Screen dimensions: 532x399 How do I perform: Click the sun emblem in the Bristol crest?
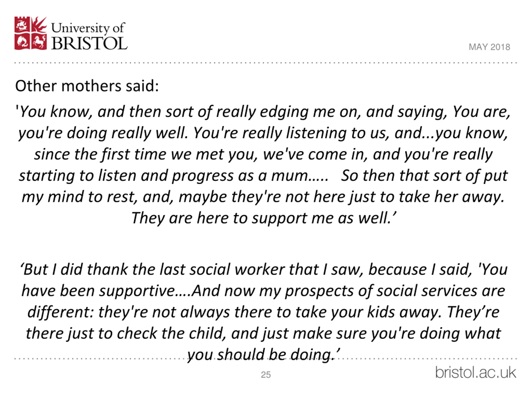pyautogui.click(x=39, y=25)
